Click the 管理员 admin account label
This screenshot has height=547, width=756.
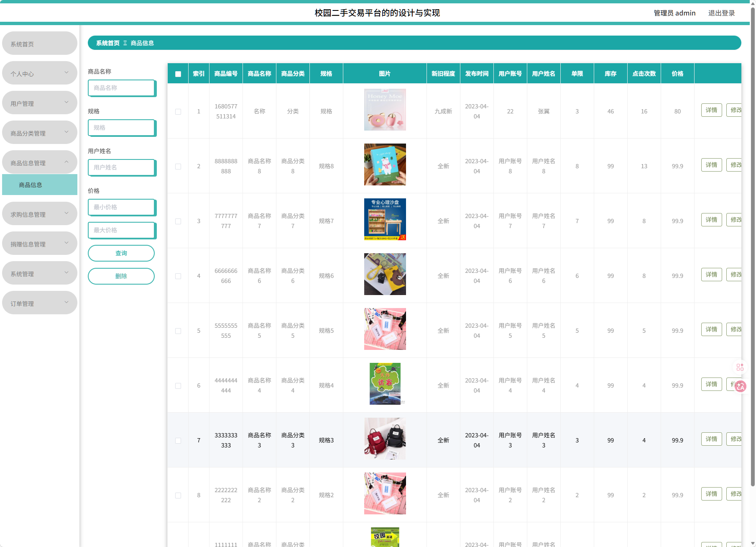click(674, 13)
